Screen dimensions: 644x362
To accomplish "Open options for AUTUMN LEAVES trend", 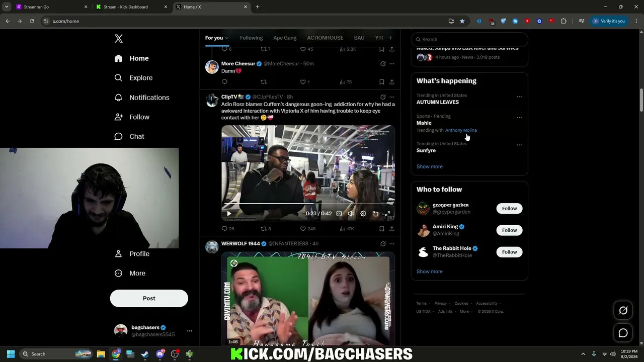I will click(x=519, y=97).
